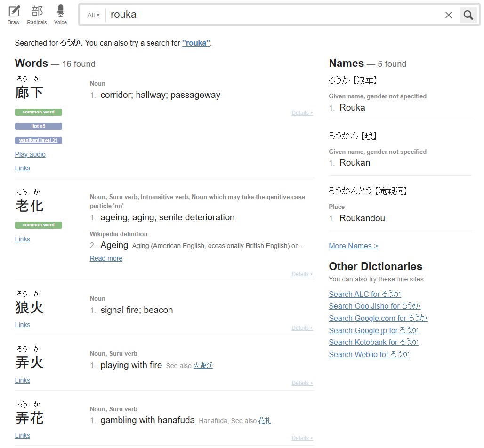This screenshot has height=448, width=484.
Task: Open Details for ageing; aging entry
Action: point(302,274)
